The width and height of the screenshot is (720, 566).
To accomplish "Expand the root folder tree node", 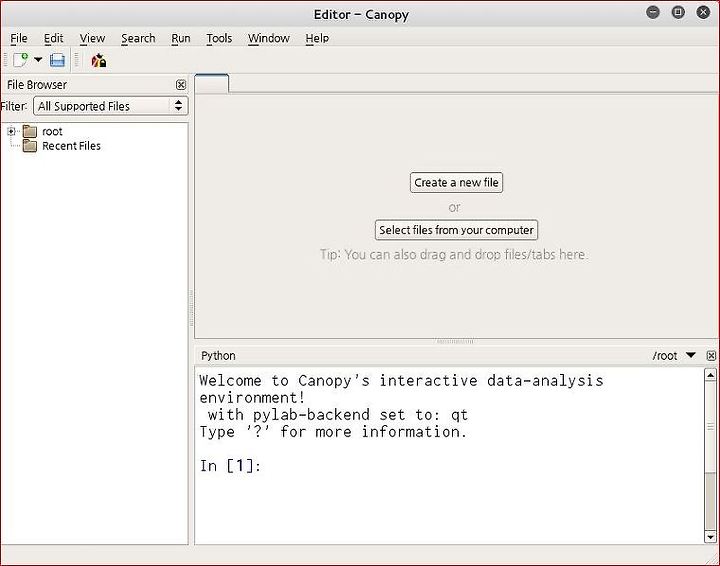I will pyautogui.click(x=11, y=131).
